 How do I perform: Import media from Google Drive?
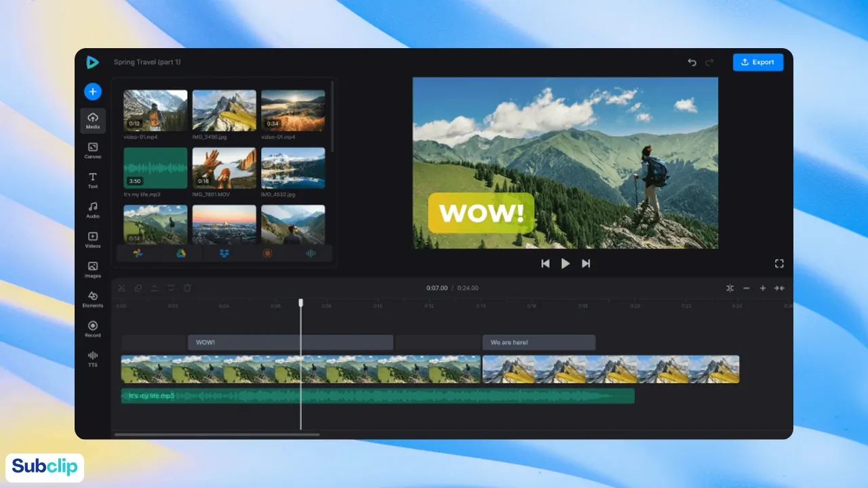pyautogui.click(x=181, y=253)
